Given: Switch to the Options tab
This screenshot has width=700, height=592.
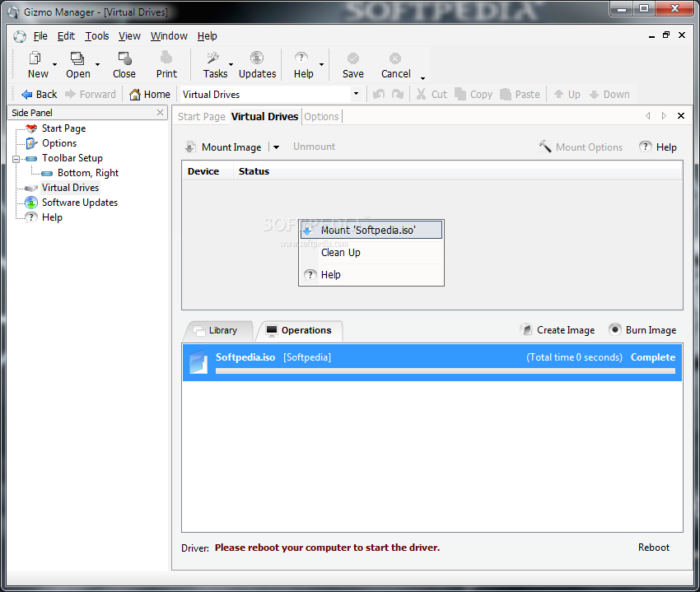Looking at the screenshot, I should click(x=321, y=117).
